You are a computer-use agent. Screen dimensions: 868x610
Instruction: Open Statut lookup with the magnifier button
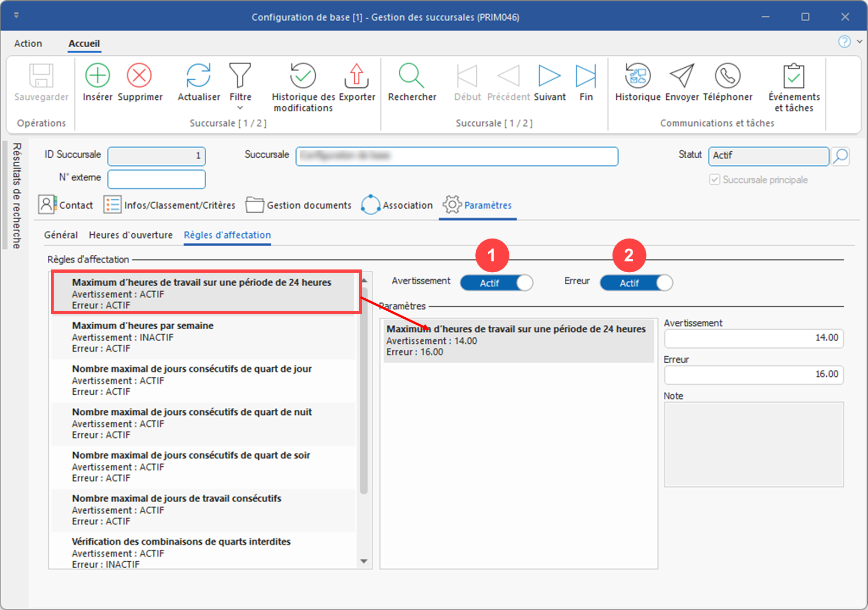click(840, 156)
